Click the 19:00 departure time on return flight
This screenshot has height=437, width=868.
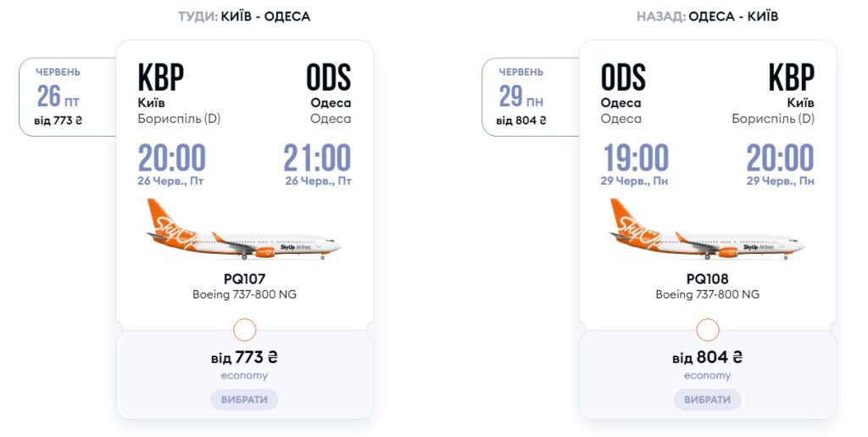point(636,159)
